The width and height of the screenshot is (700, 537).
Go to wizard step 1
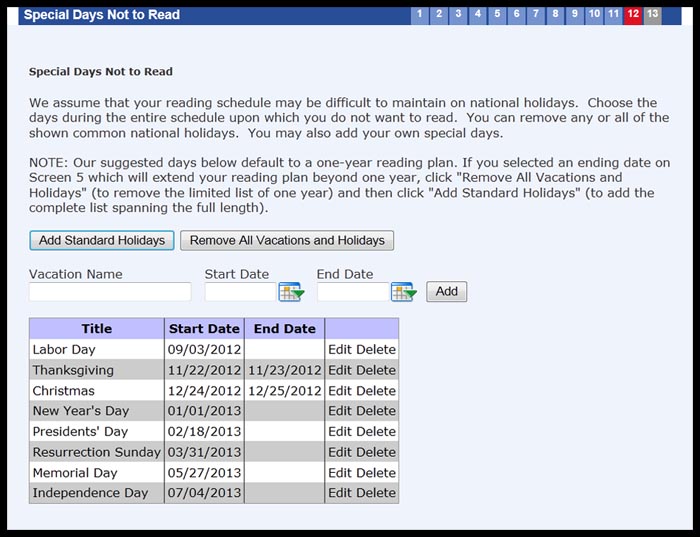coord(419,14)
